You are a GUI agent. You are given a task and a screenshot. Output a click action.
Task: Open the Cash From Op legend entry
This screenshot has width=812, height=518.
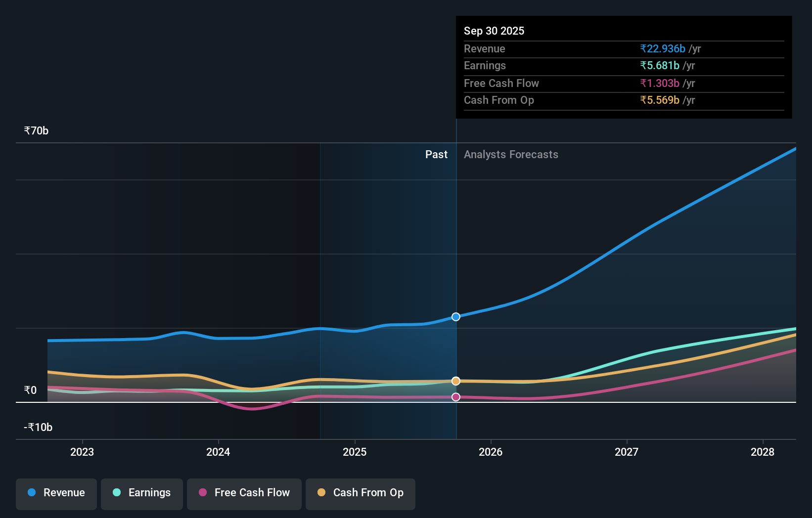click(360, 494)
